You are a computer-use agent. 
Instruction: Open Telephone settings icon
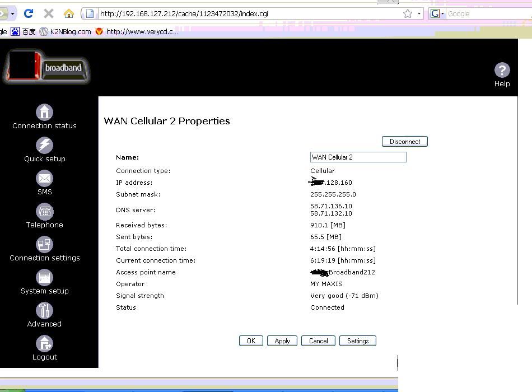(44, 212)
